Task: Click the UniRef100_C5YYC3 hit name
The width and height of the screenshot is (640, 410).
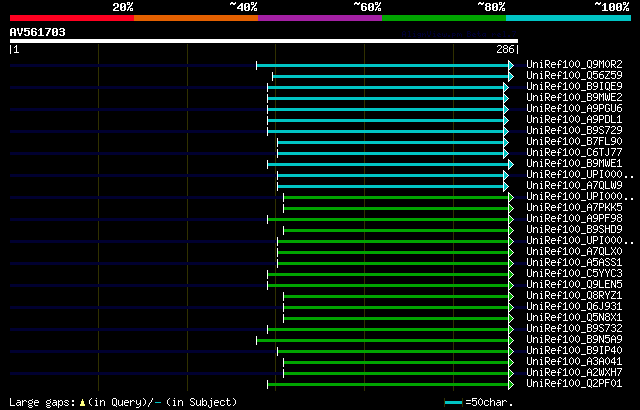Action: [x=574, y=274]
